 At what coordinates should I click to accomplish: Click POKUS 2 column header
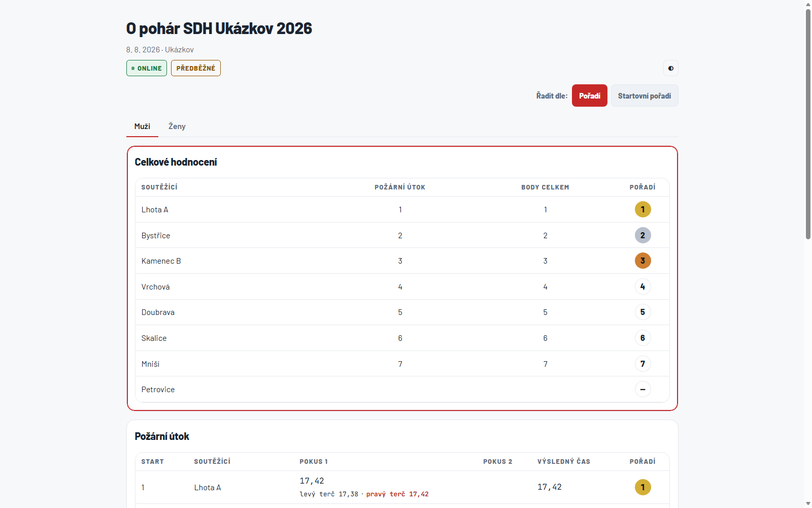tap(497, 462)
